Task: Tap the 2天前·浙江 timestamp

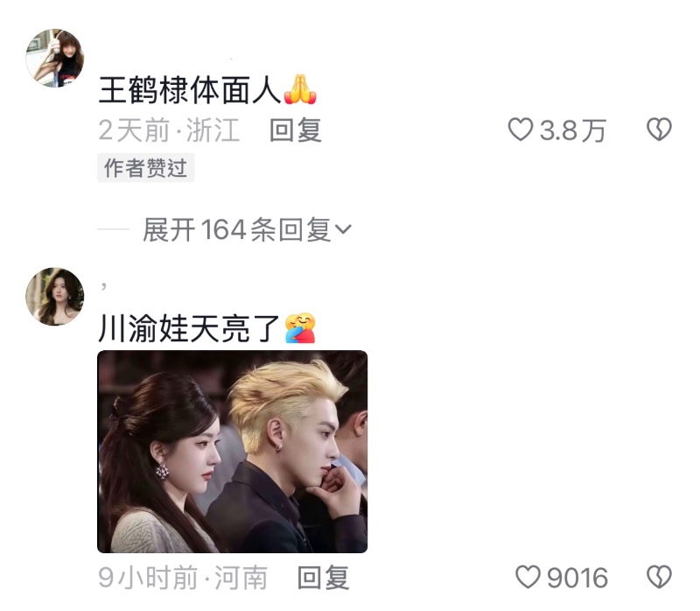Action: point(169,130)
